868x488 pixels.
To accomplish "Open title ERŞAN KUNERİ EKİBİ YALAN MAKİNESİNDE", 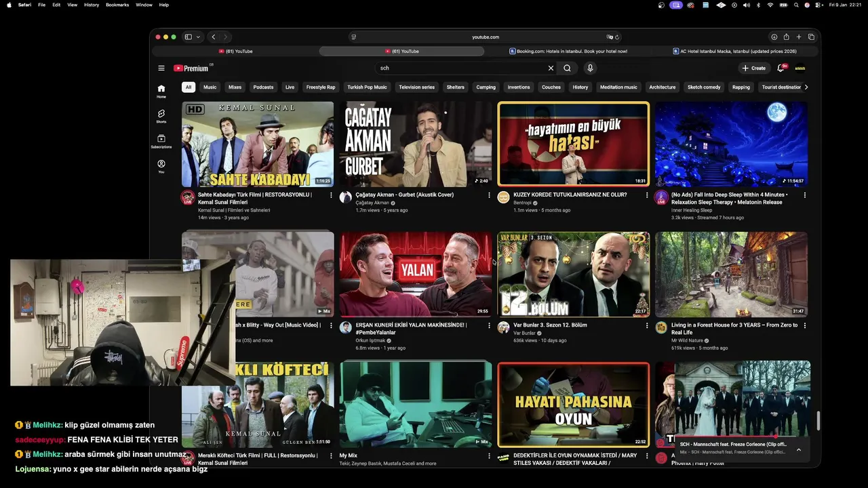I will (411, 329).
